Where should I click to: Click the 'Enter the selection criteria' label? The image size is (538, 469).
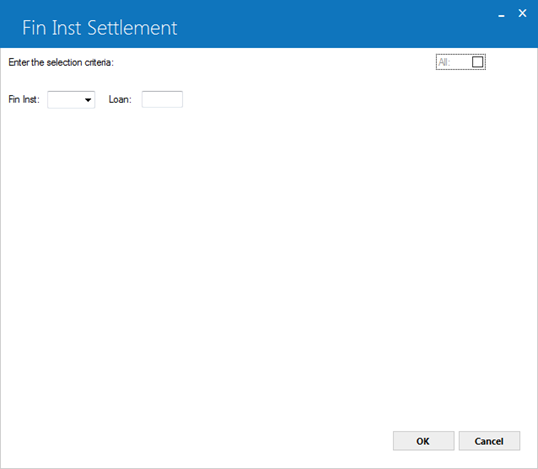click(61, 62)
